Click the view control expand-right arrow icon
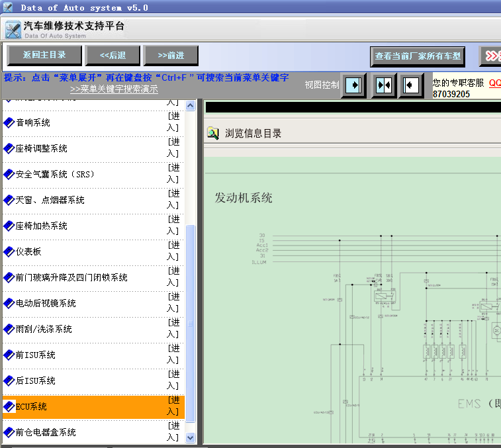The width and height of the screenshot is (501, 448). click(353, 85)
